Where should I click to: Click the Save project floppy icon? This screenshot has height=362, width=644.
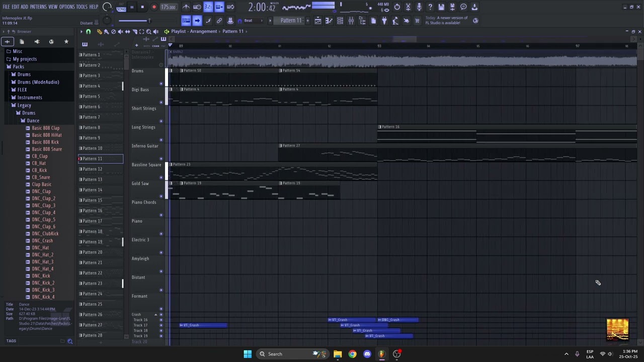point(441,7)
